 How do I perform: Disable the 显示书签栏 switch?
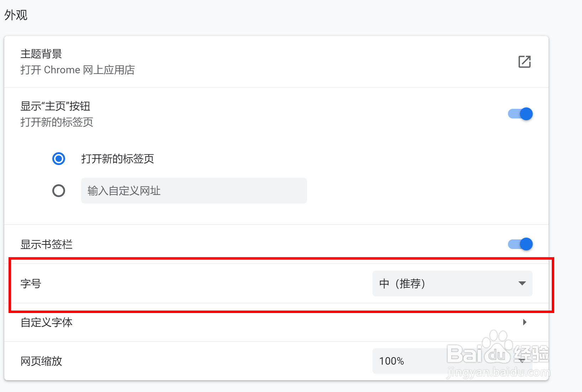pos(520,244)
